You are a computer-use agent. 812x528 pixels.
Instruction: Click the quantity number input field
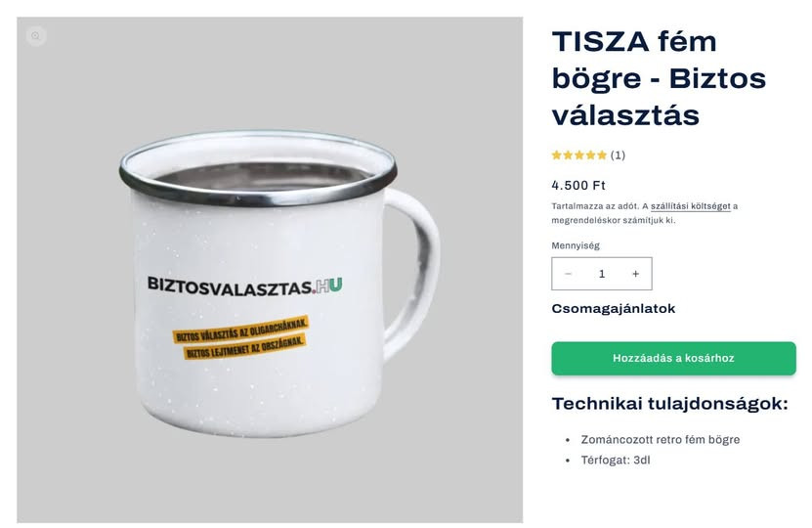tap(602, 274)
